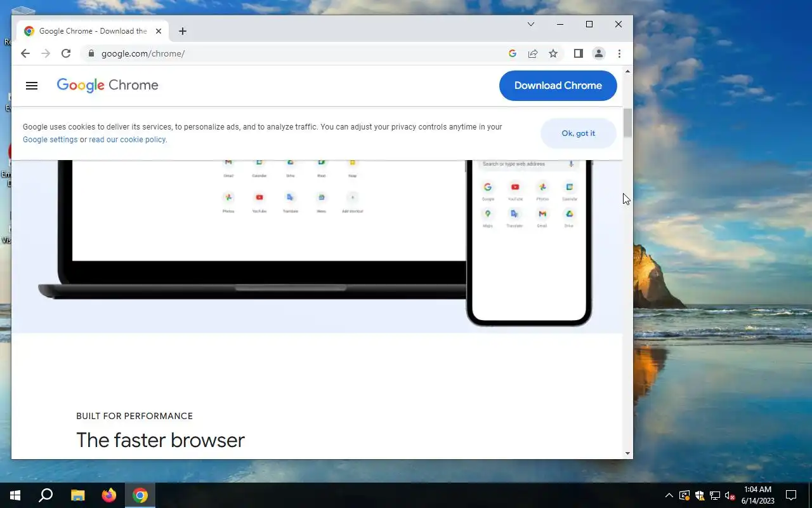Click the phone mockup search box

pos(528,164)
